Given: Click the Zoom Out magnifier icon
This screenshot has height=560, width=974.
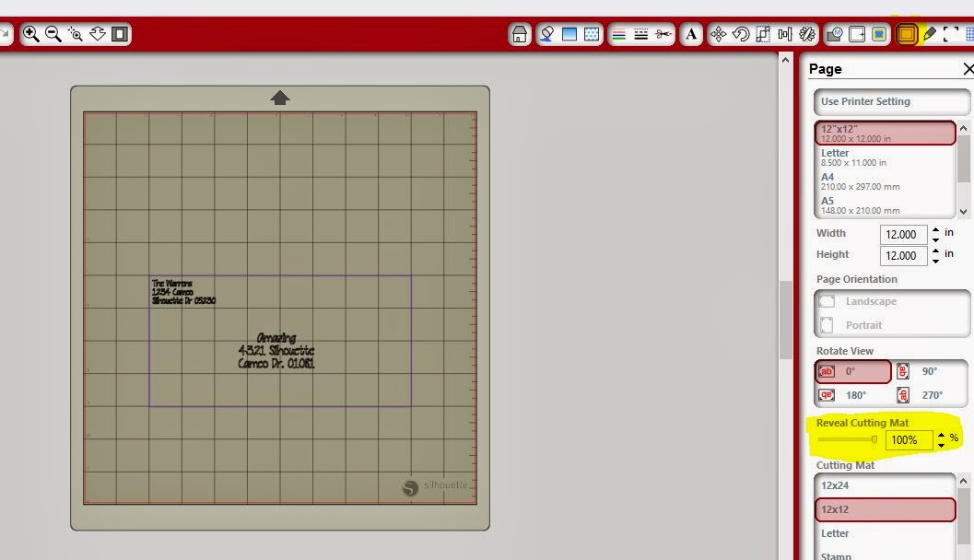Looking at the screenshot, I should pos(53,34).
